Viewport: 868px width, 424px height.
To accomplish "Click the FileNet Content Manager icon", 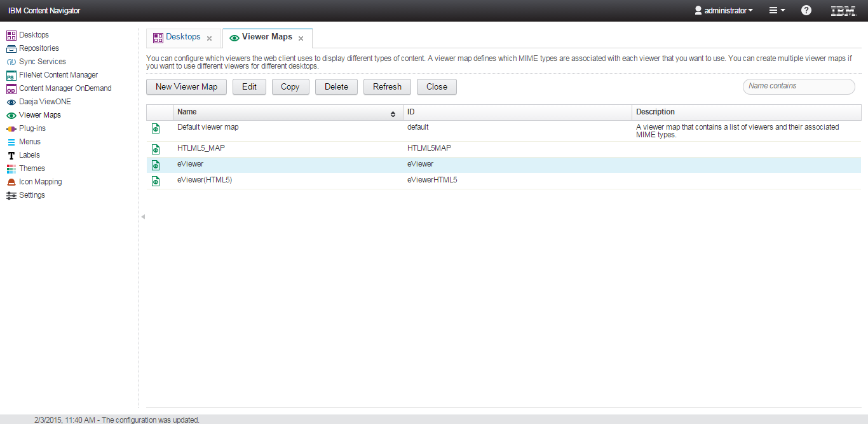I will [11, 75].
